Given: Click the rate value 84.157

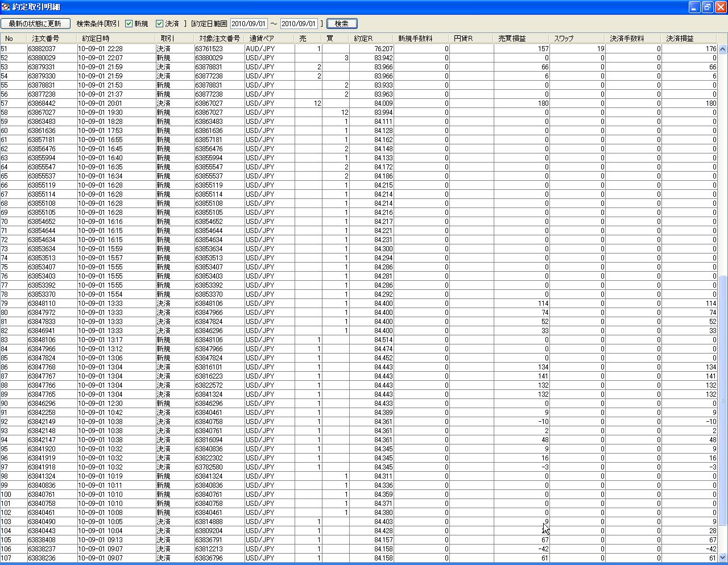Looking at the screenshot, I should [383, 540].
